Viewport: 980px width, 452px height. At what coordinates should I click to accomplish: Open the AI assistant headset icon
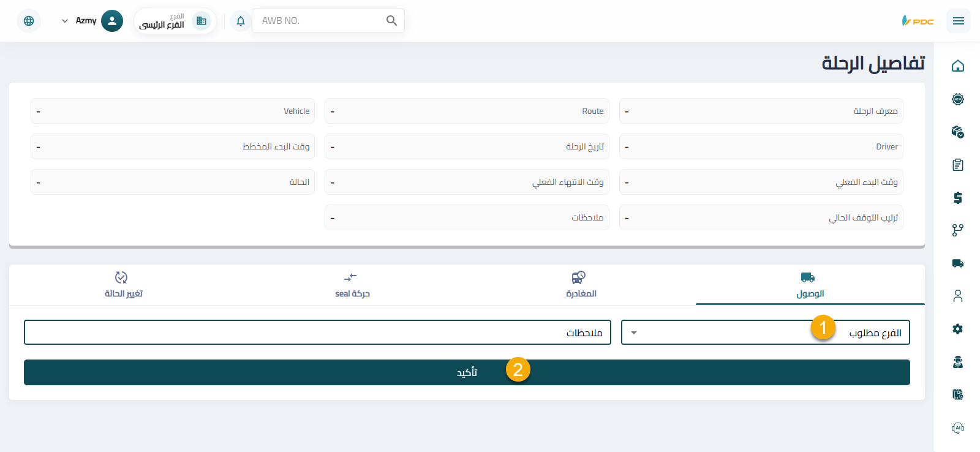coord(958,428)
